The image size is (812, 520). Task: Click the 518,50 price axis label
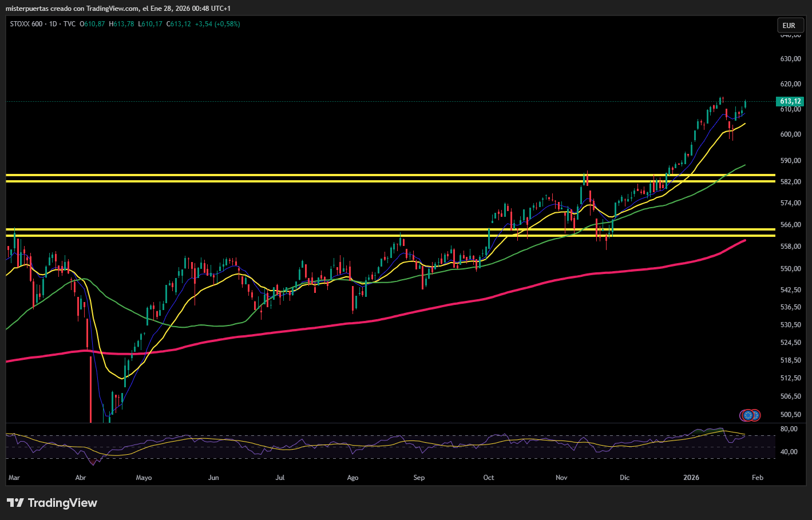(790, 360)
